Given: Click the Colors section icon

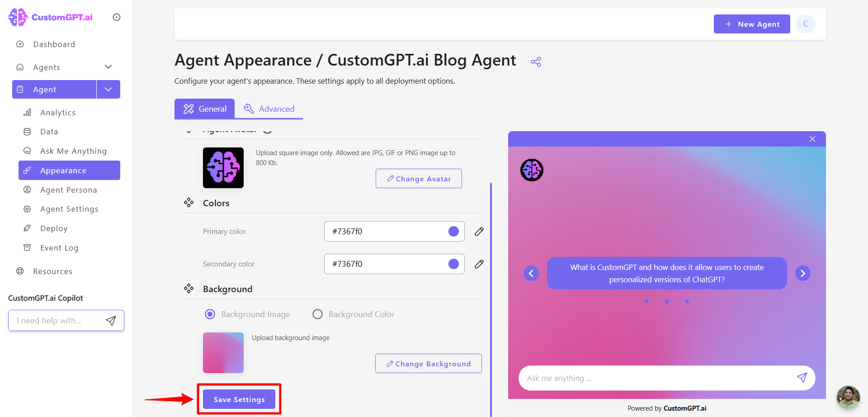Looking at the screenshot, I should 189,203.
